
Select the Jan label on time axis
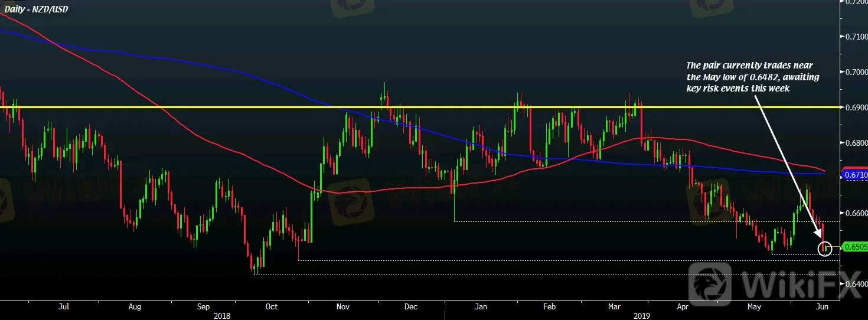[481, 307]
